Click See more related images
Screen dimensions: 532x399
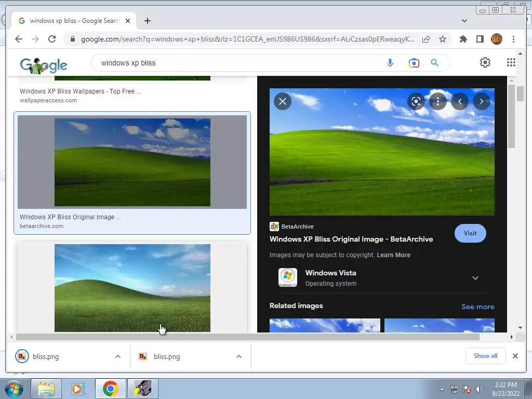click(x=478, y=307)
